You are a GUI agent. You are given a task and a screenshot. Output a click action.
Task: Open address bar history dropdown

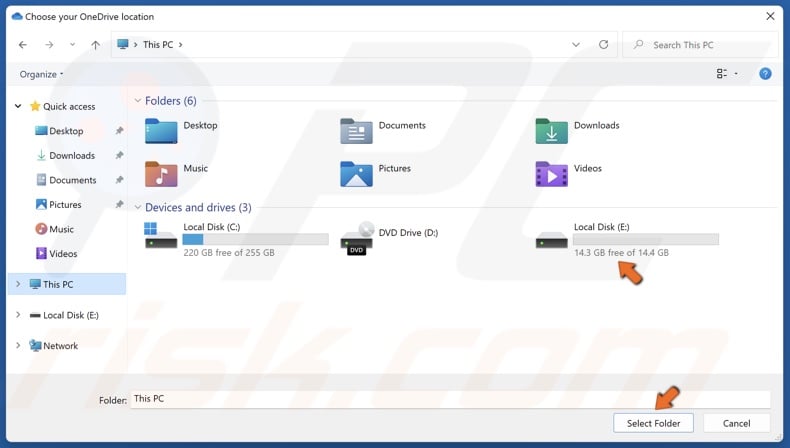click(x=575, y=45)
